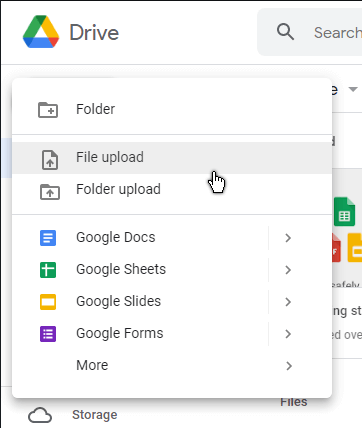
Task: Click the blue Google Docs icon
Action: click(x=48, y=238)
